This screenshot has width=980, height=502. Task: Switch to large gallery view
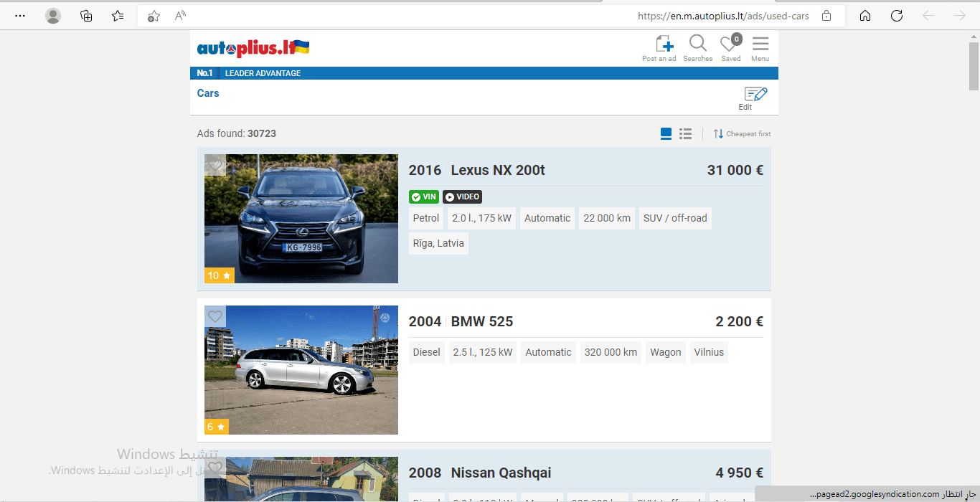pyautogui.click(x=666, y=134)
